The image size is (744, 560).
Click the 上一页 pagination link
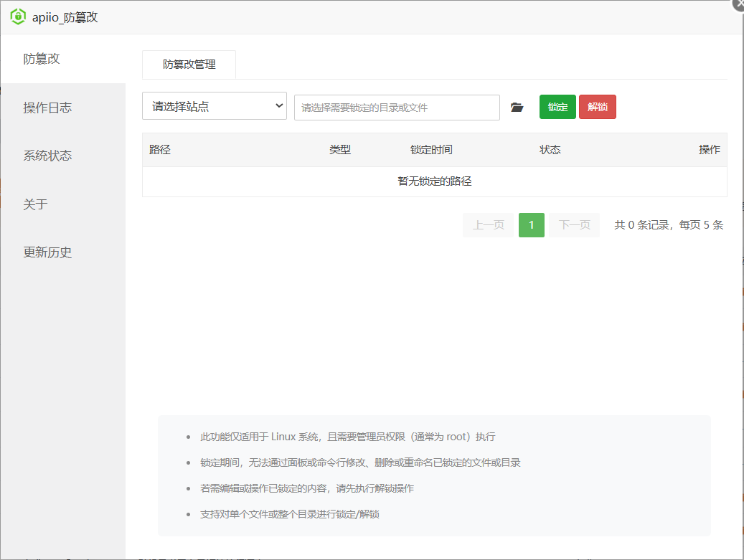tap(488, 224)
